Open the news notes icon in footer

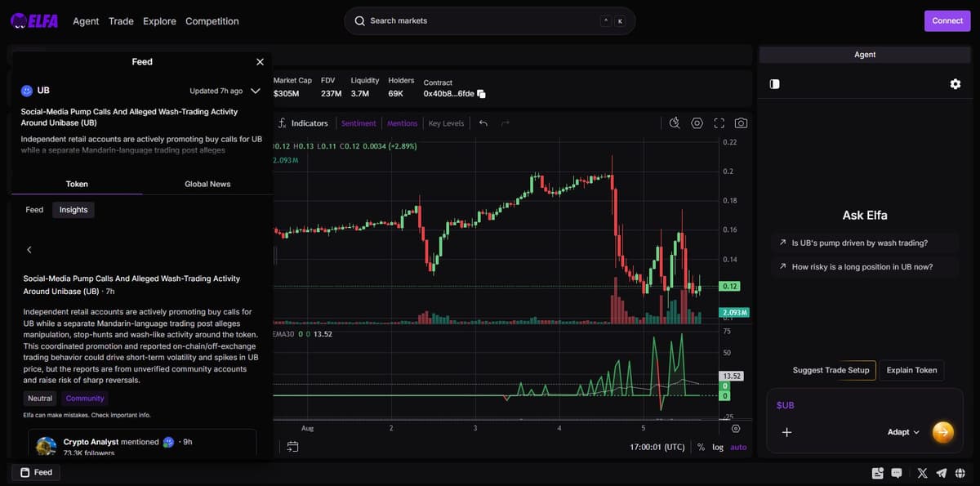[x=878, y=473]
